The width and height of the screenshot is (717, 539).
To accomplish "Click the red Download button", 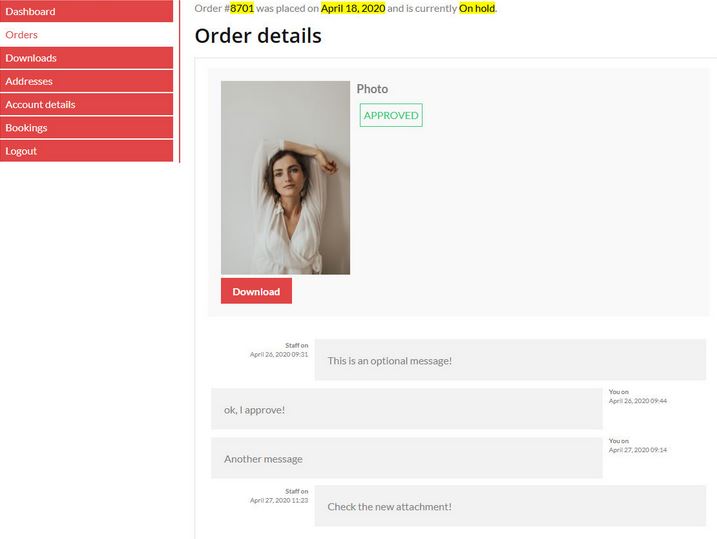I will click(256, 291).
